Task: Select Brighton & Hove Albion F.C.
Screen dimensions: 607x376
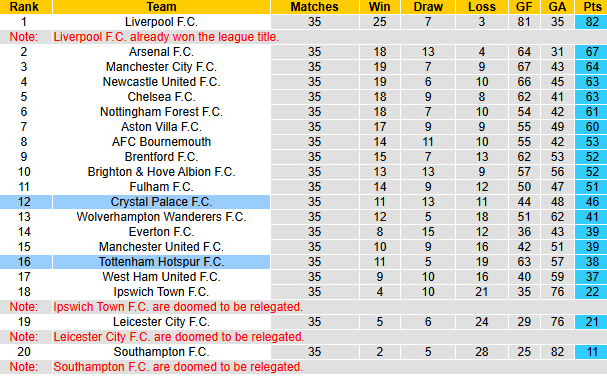Action: [x=161, y=172]
